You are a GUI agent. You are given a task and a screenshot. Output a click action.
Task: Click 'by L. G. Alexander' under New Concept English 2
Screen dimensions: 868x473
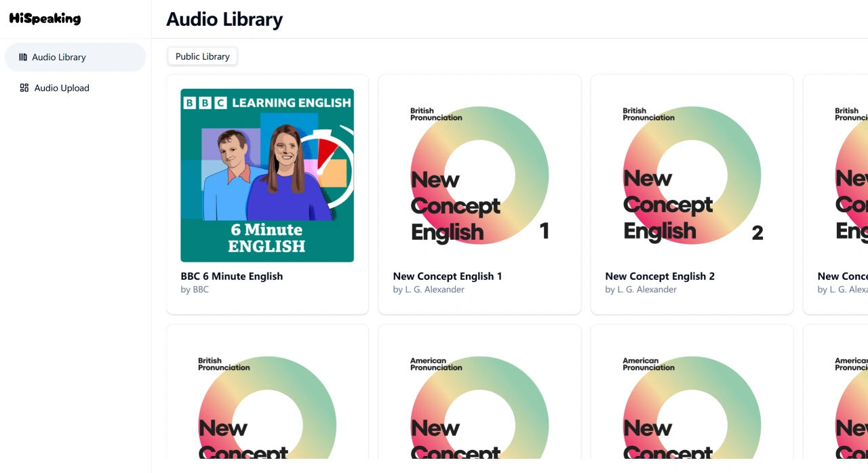point(641,289)
